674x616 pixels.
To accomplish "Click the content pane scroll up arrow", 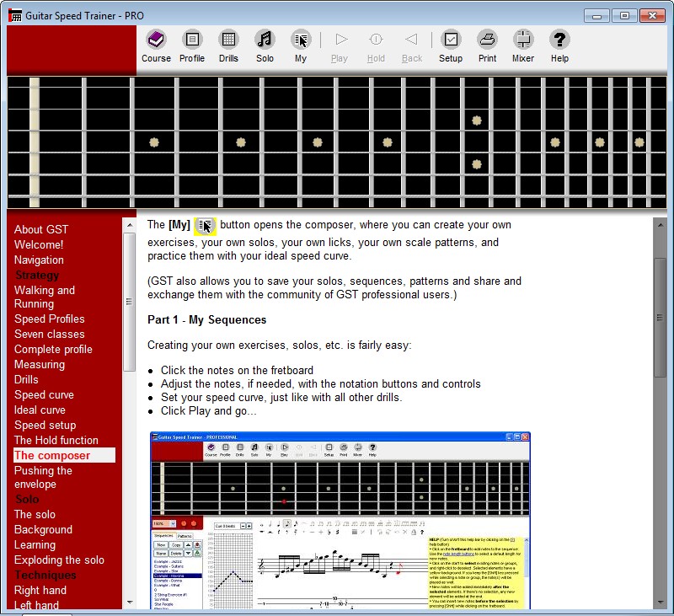I will (x=660, y=225).
